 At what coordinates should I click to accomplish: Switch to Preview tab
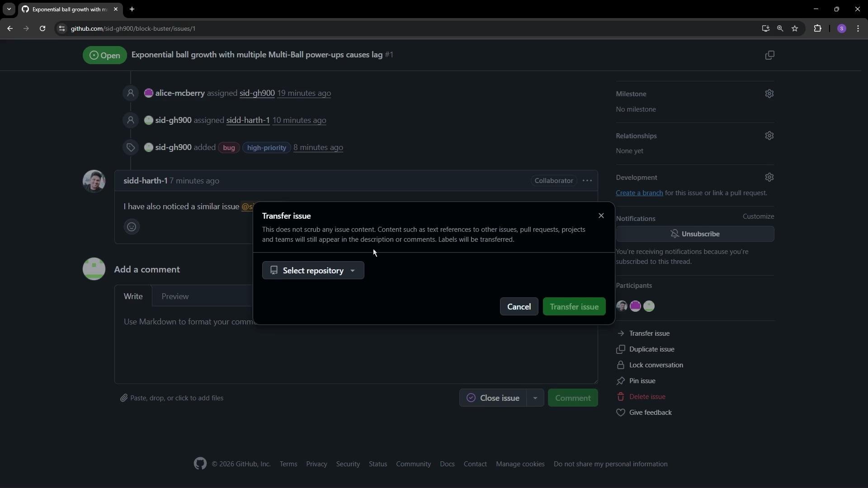[175, 296]
